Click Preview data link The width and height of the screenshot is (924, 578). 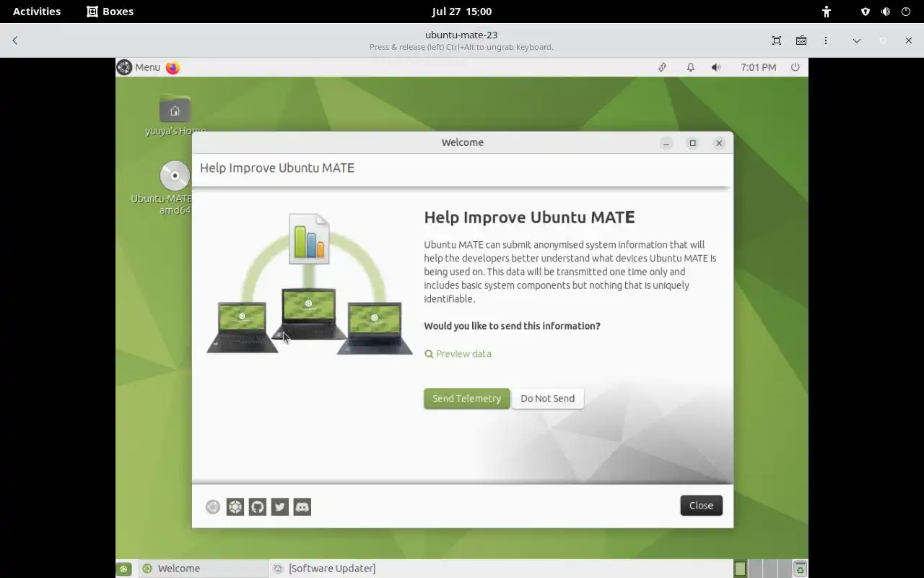[x=458, y=354]
